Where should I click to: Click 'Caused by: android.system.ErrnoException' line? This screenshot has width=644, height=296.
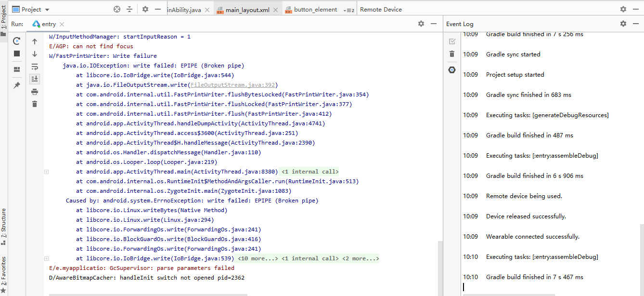coord(192,201)
